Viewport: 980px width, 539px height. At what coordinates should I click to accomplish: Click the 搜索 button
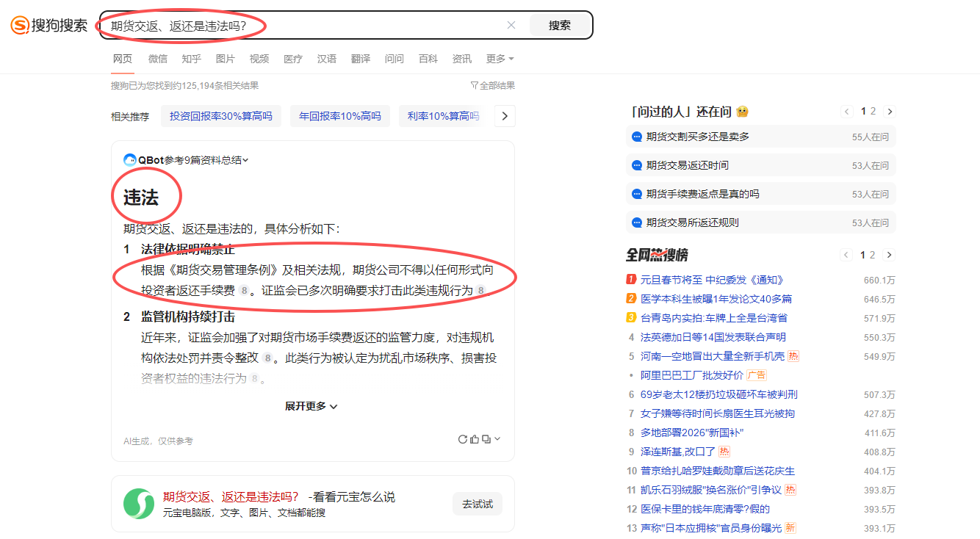[x=560, y=25]
